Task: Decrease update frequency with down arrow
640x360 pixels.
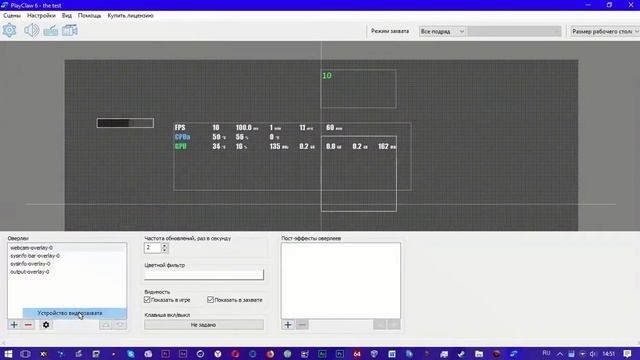Action: click(x=164, y=250)
